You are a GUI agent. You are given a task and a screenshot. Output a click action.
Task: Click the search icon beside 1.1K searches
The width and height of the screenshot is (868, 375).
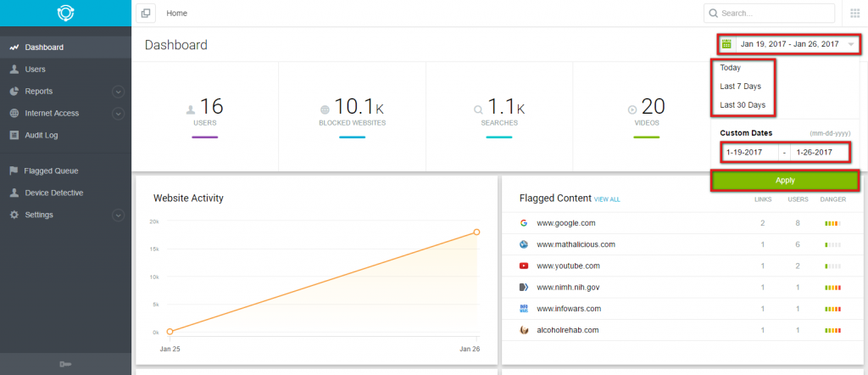pyautogui.click(x=478, y=109)
